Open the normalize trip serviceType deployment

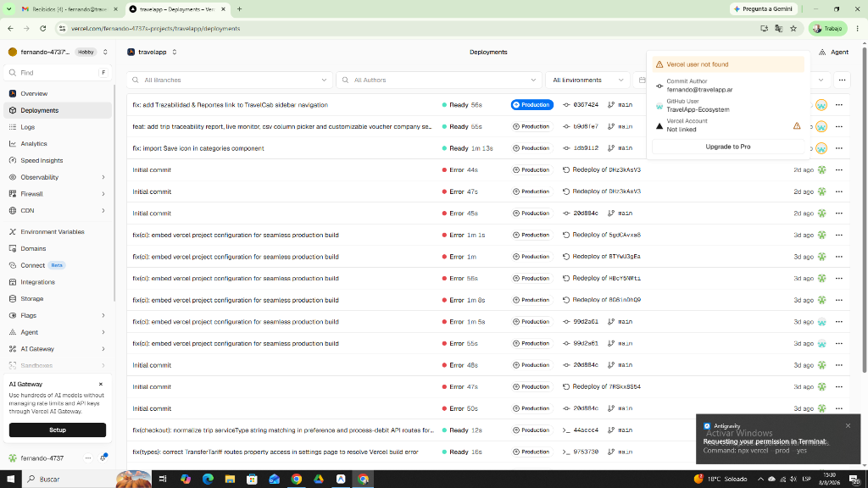(283, 430)
